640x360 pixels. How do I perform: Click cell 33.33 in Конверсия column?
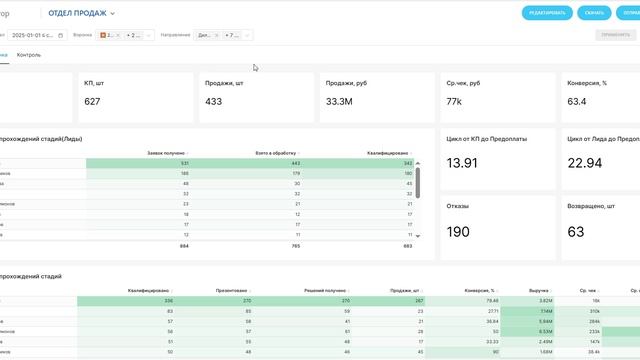click(x=493, y=342)
